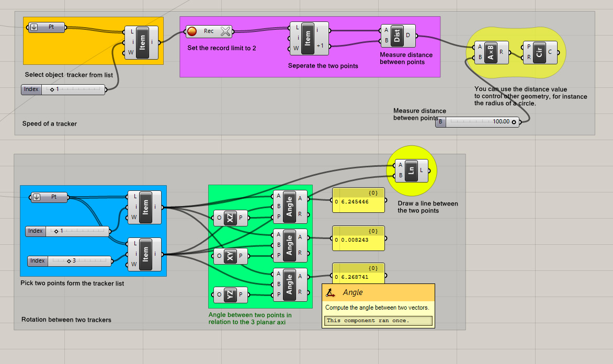
Task: Select the Ln line component
Action: pos(412,170)
